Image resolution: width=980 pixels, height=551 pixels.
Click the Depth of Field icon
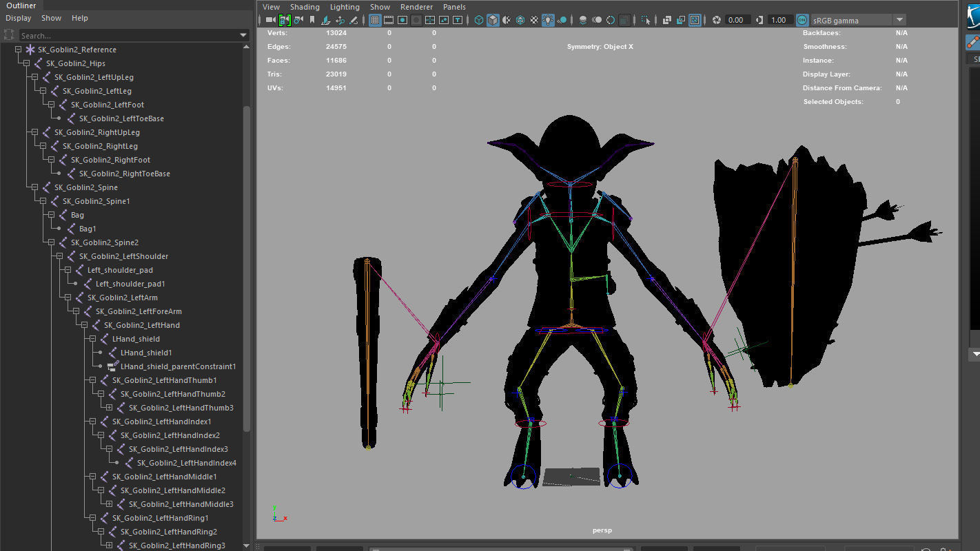coord(625,20)
